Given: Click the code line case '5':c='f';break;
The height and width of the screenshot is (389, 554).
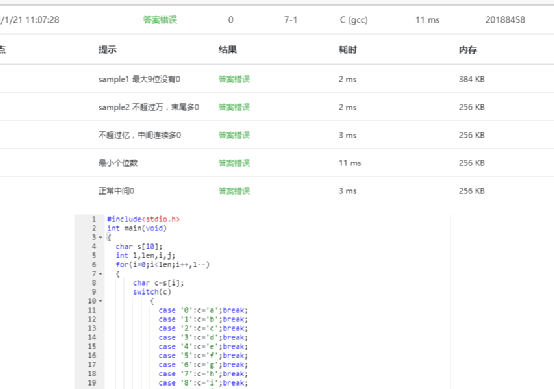Looking at the screenshot, I should point(203,356).
